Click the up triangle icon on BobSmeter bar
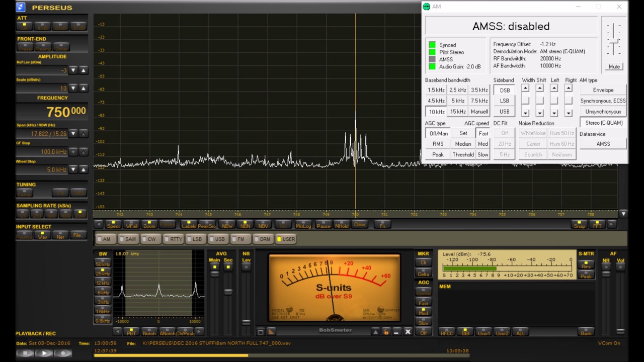Viewport: 644px width, 362px height. [375, 332]
